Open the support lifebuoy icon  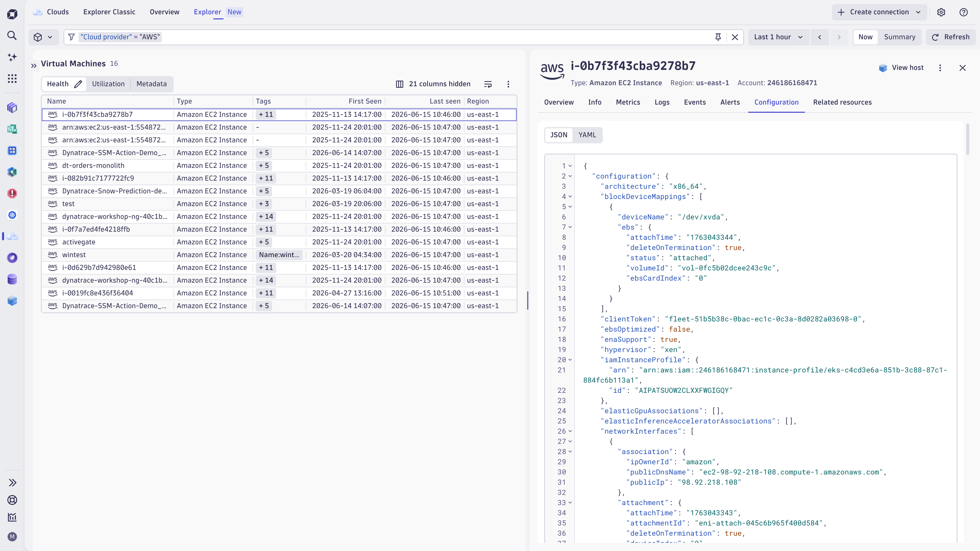(x=12, y=500)
